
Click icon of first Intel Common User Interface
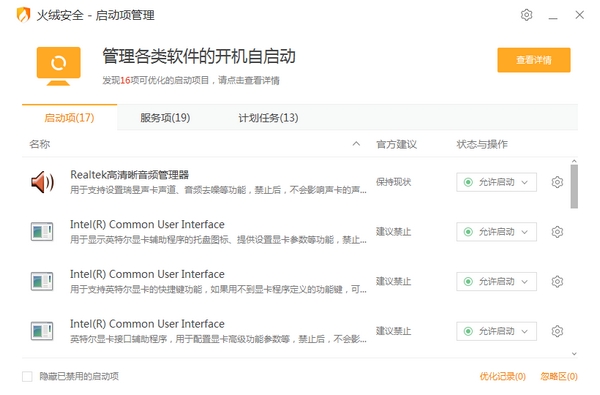[42, 232]
